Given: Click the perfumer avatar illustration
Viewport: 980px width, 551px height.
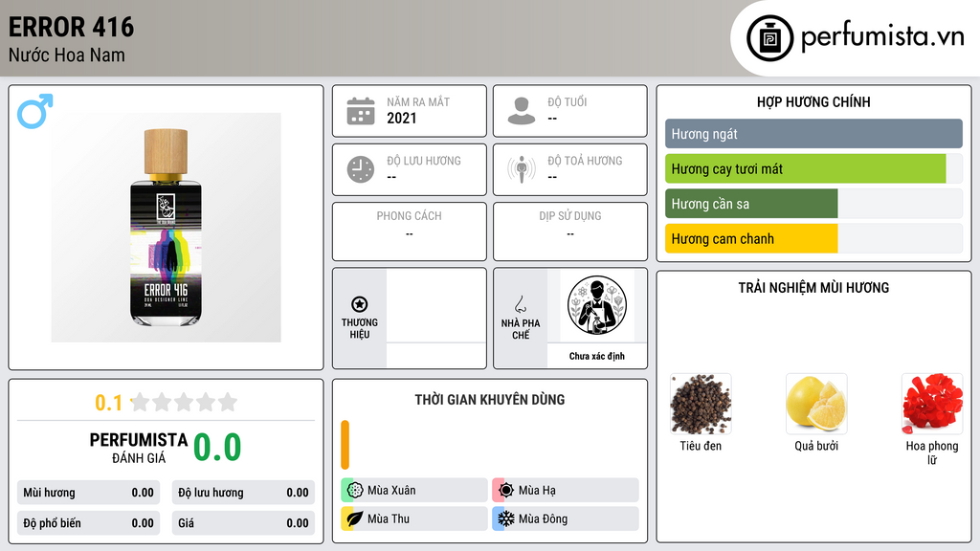Looking at the screenshot, I should tap(597, 305).
